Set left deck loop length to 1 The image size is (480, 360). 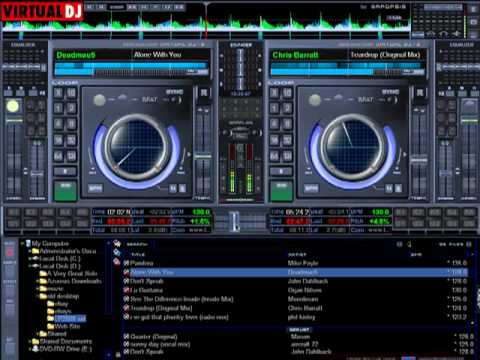58,108
